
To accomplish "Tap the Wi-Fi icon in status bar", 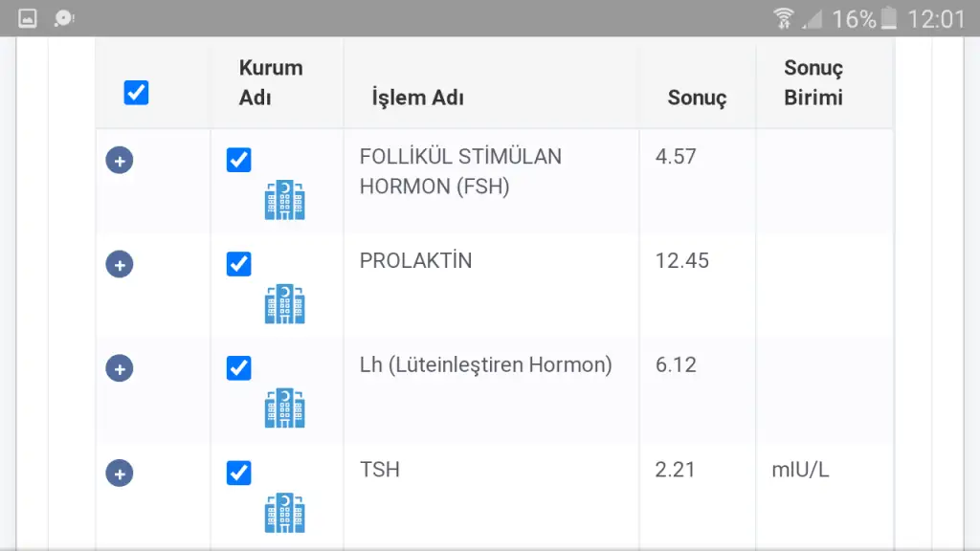I will point(783,18).
